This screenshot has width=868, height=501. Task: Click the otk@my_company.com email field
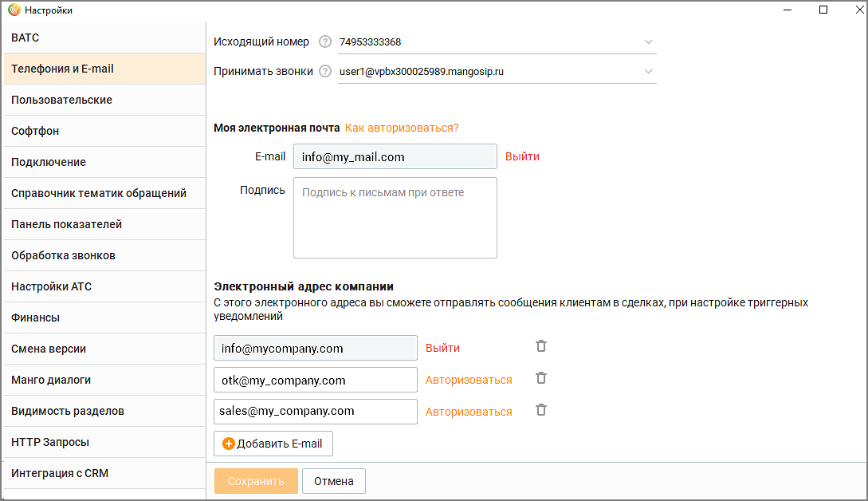316,380
